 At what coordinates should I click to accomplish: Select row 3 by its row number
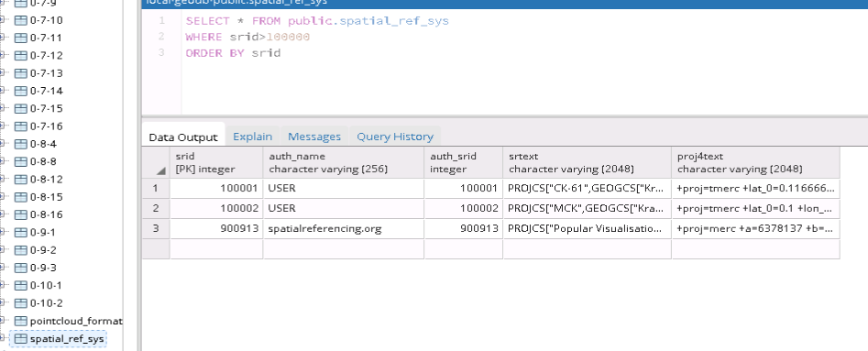[156, 228]
